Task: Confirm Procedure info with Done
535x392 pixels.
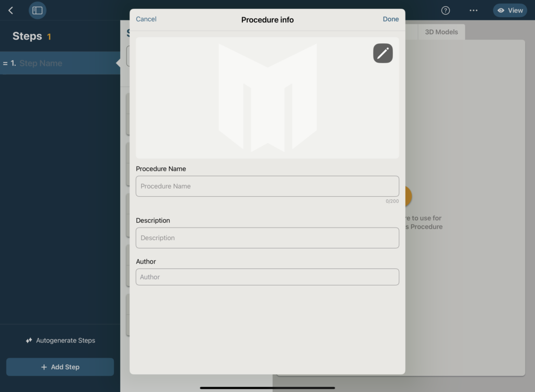Action: [391, 19]
